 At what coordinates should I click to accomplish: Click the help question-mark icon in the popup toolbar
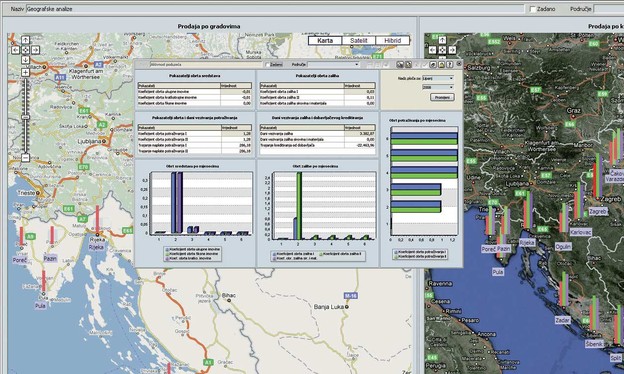point(450,64)
